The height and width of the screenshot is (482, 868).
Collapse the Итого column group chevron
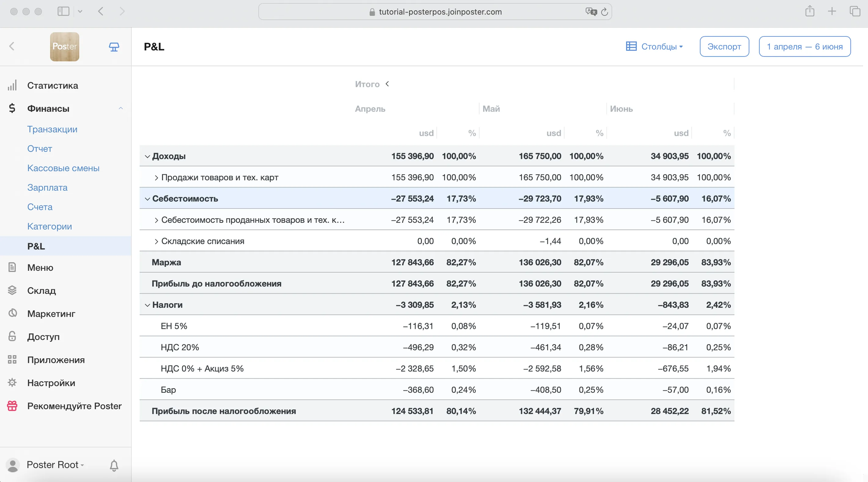[x=387, y=84]
